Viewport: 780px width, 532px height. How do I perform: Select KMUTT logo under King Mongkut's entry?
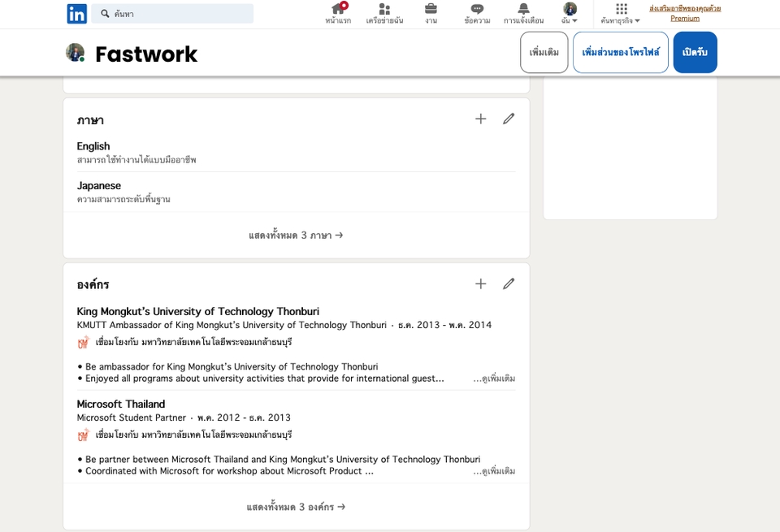[84, 342]
